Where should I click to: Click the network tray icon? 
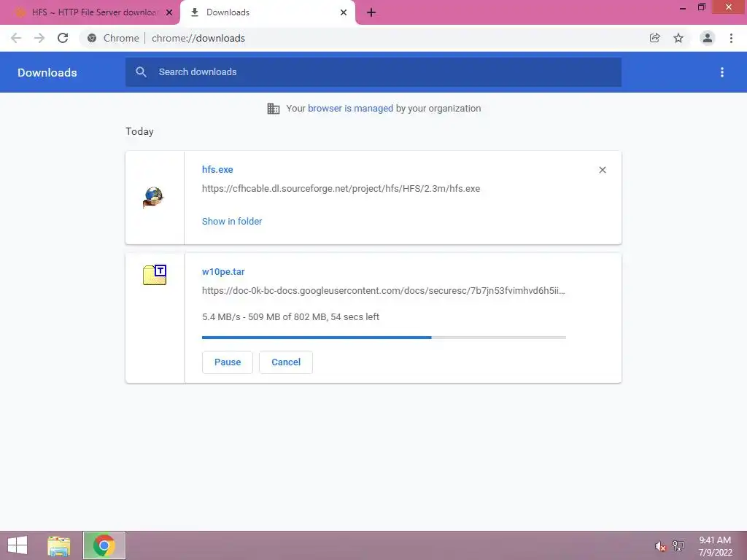coord(678,545)
